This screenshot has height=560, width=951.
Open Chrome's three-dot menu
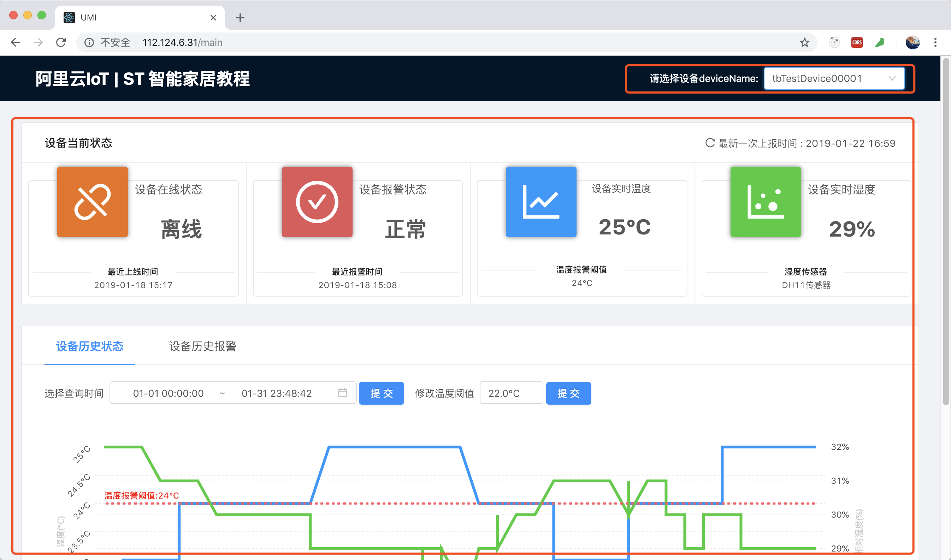[935, 42]
